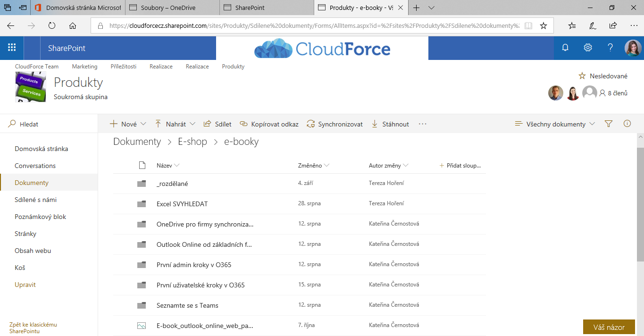
Task: Navigate to E-shop in the breadcrumb
Action: click(x=192, y=142)
